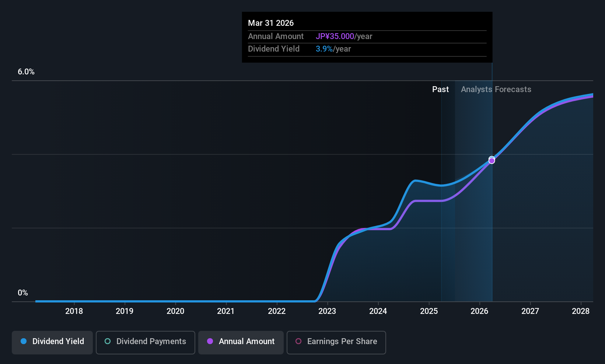The image size is (605, 364).
Task: Toggle the Annual Amount series
Action: point(241,342)
